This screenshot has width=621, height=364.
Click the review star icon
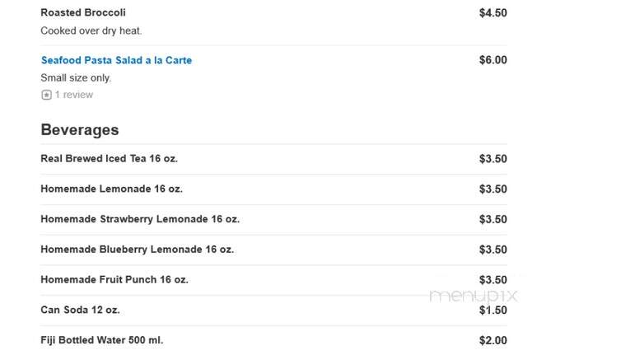pyautogui.click(x=46, y=95)
